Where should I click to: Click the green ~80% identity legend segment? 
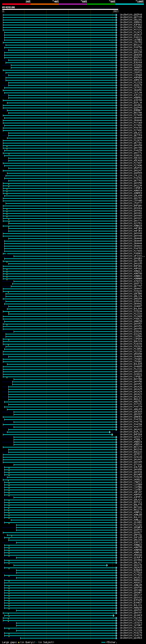tap(101, 4)
